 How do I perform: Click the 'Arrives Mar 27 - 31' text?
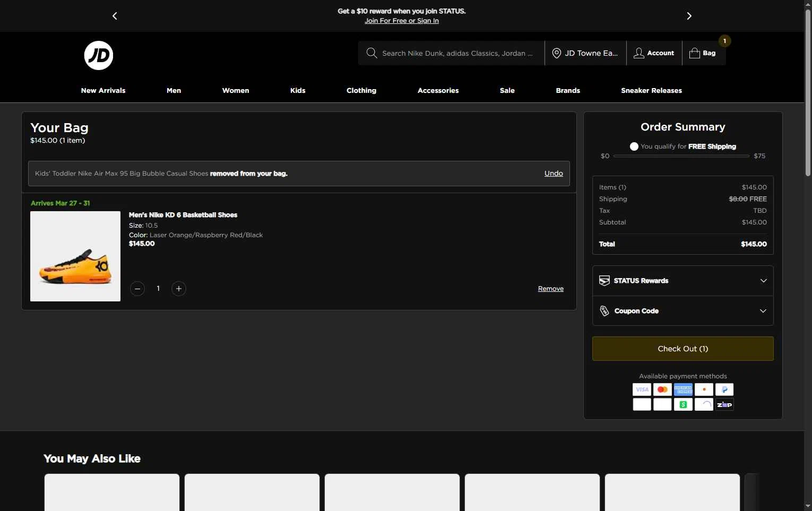[61, 203]
